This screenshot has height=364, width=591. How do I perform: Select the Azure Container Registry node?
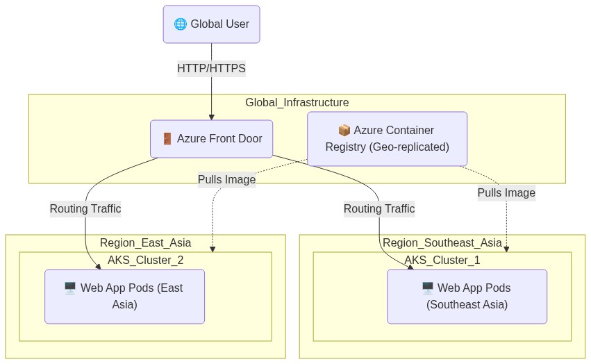[387, 139]
